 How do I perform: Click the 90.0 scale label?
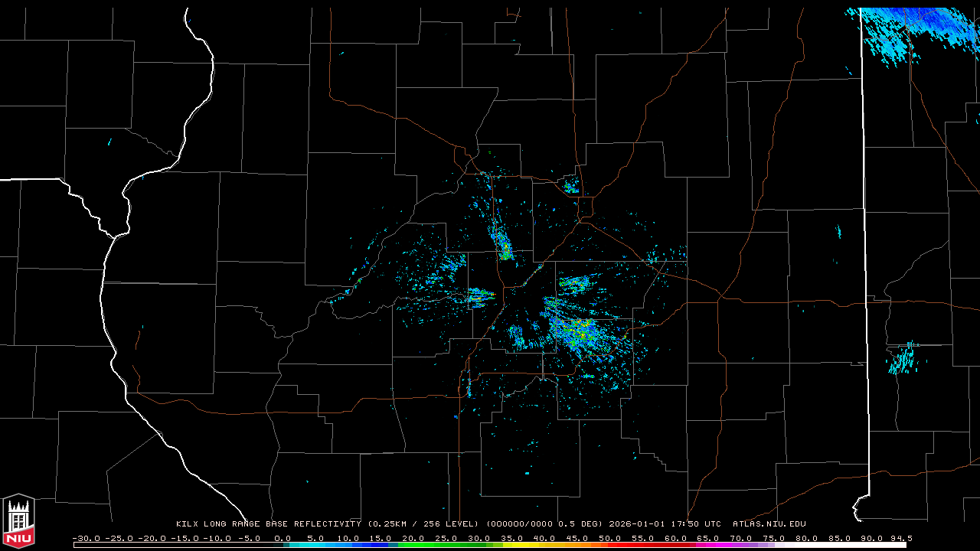(x=872, y=538)
